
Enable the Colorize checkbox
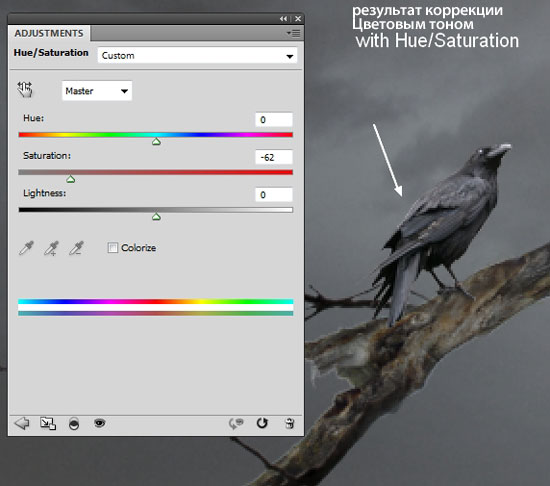(x=113, y=248)
